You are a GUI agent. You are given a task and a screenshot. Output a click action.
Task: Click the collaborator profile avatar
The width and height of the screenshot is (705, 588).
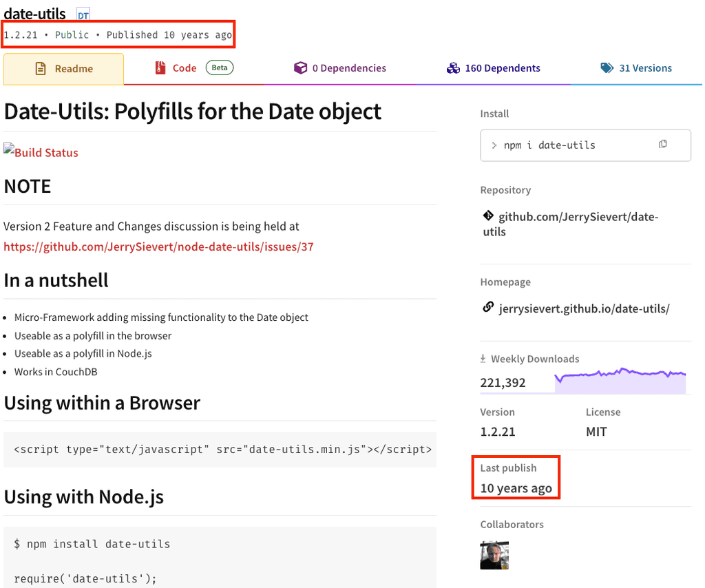tap(494, 555)
